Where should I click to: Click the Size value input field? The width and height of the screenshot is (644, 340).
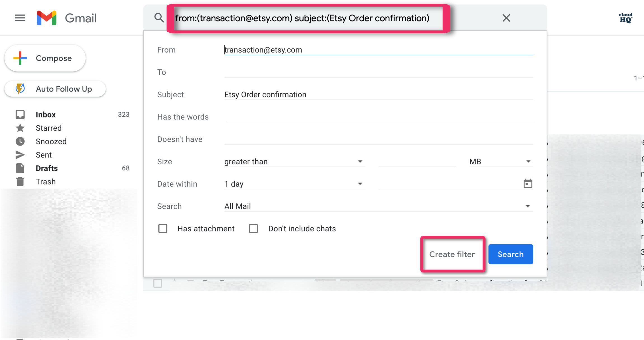pos(417,161)
